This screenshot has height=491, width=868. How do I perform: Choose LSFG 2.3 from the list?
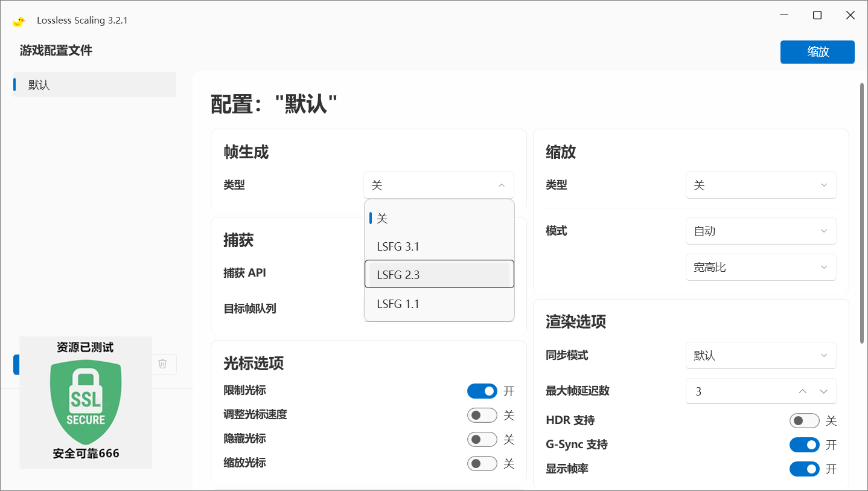click(x=439, y=274)
